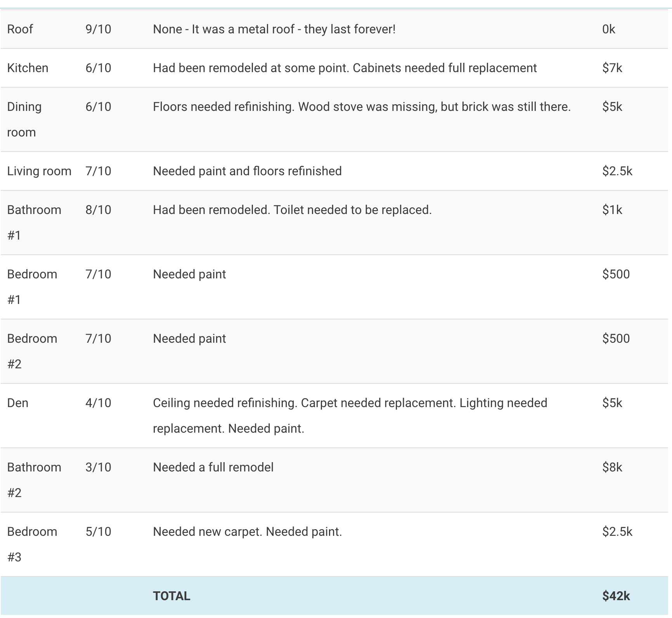Select the Roof row label
Image resolution: width=672 pixels, height=618 pixels.
(x=20, y=29)
